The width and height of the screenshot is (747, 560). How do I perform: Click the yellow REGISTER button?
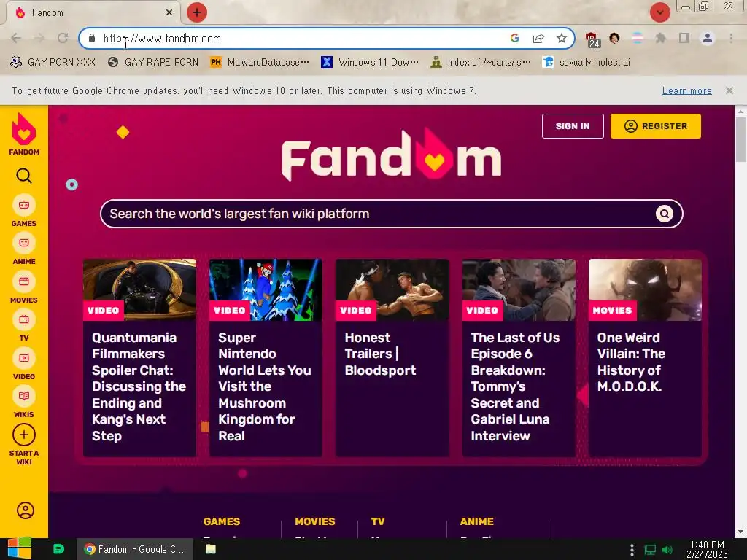pos(656,126)
